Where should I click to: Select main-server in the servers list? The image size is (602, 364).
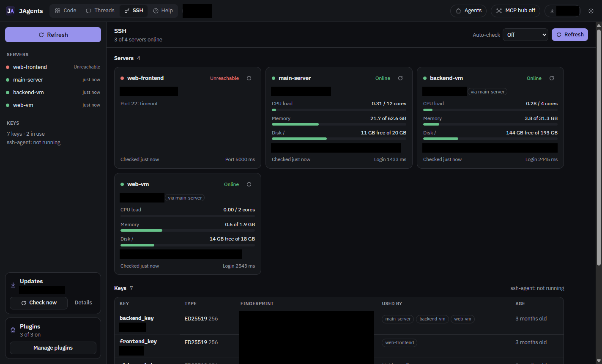[x=53, y=79]
